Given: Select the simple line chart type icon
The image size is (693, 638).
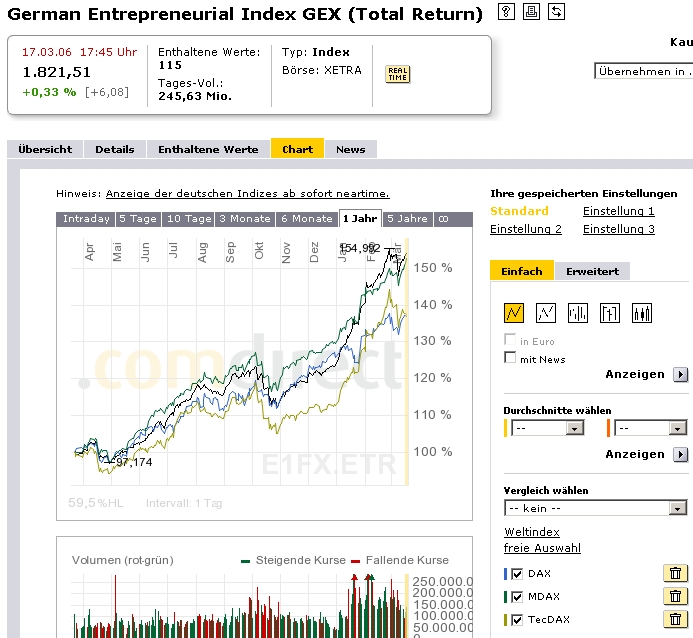Looking at the screenshot, I should click(x=514, y=313).
